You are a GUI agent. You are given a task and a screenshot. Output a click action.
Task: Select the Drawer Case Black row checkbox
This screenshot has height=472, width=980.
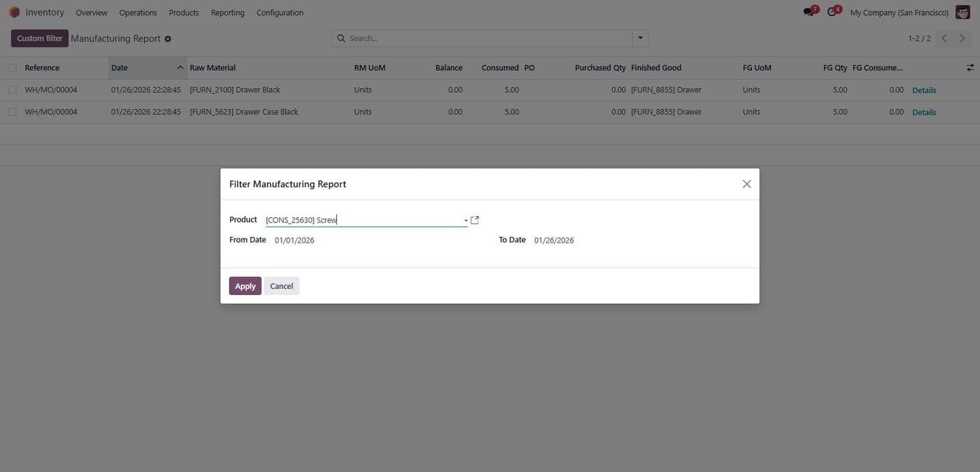click(x=13, y=112)
